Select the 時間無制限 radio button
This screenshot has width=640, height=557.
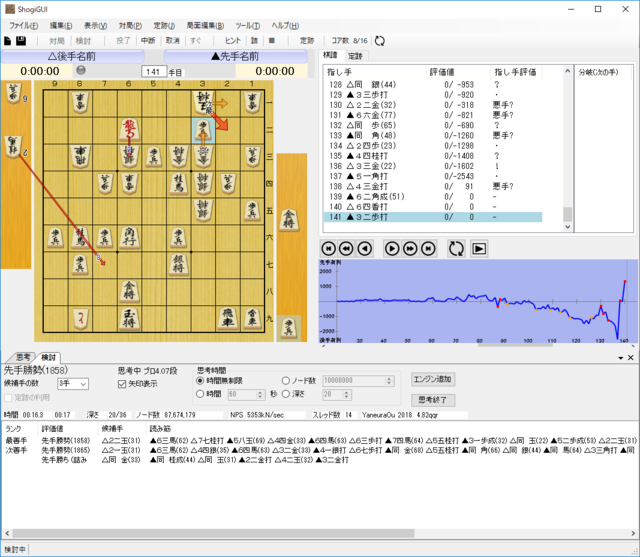tap(200, 380)
